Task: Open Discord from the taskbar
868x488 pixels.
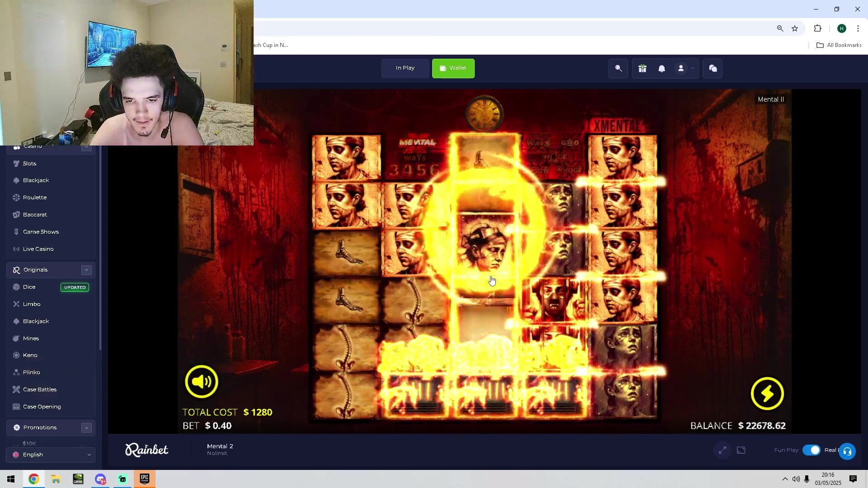Action: [100, 479]
